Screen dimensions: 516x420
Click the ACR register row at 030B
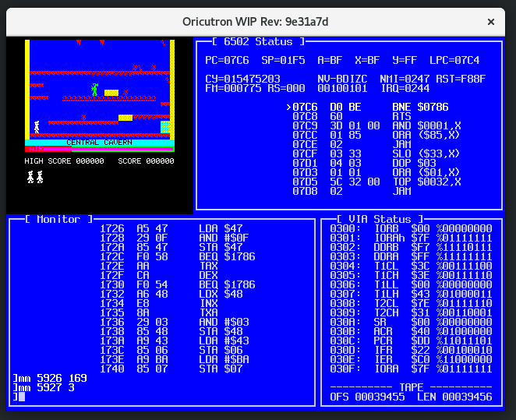411,331
